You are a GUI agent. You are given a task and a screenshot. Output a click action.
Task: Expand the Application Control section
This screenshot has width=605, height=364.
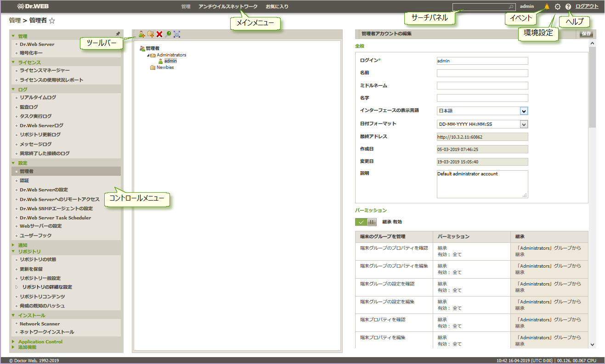[13, 342]
